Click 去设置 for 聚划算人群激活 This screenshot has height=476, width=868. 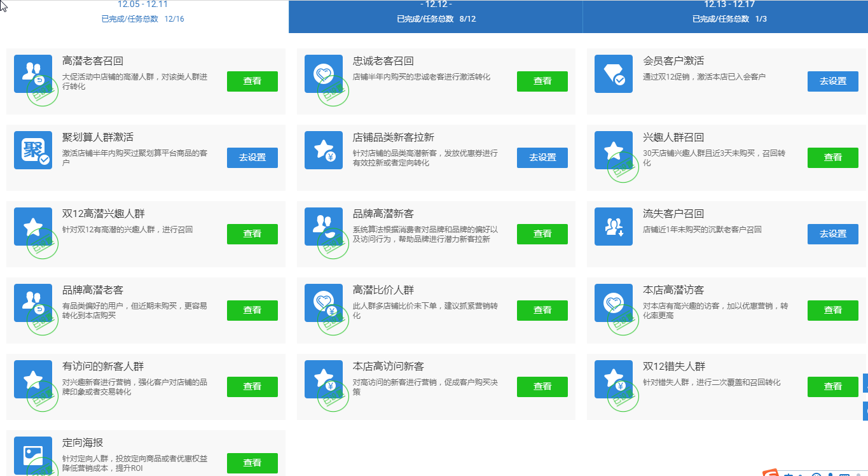click(x=252, y=158)
